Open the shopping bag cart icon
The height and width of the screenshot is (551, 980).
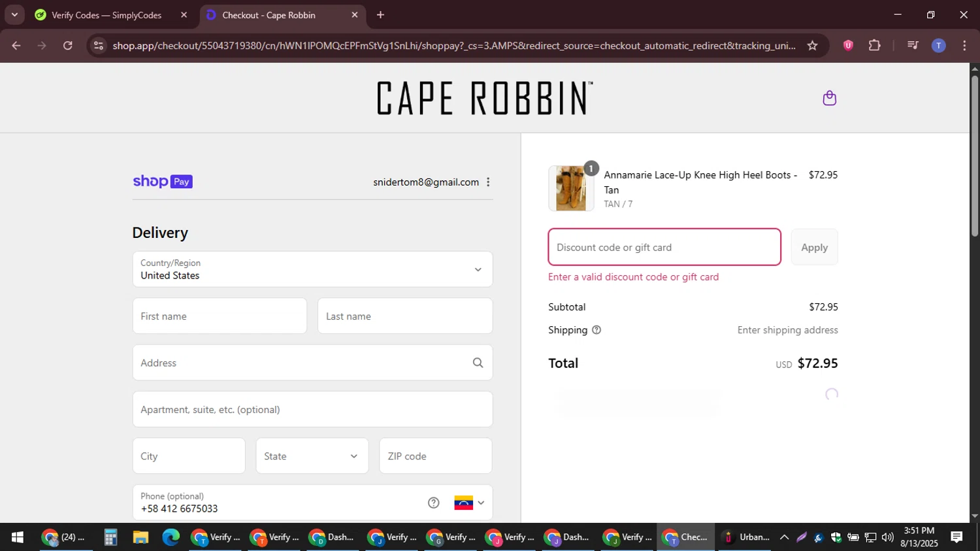coord(829,98)
